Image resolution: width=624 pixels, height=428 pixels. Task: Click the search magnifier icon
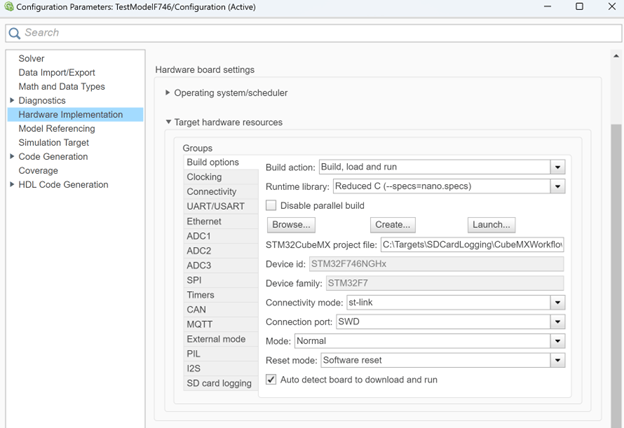(x=14, y=33)
